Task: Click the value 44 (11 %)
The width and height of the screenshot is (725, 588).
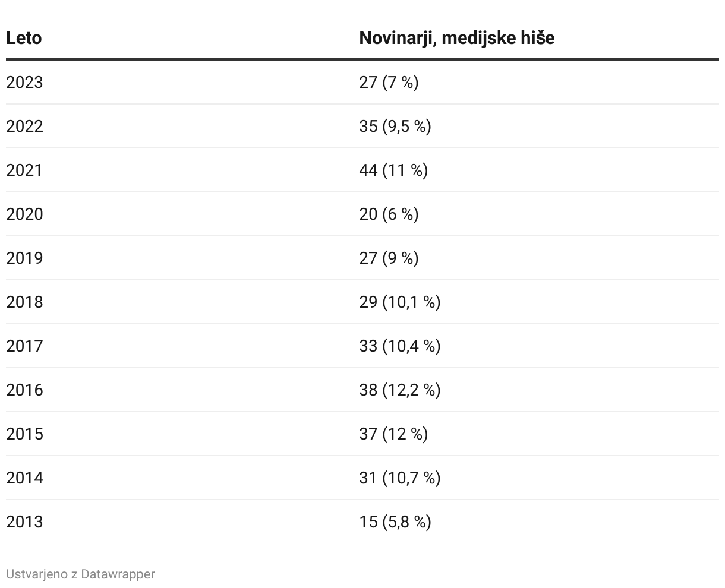Action: tap(394, 170)
